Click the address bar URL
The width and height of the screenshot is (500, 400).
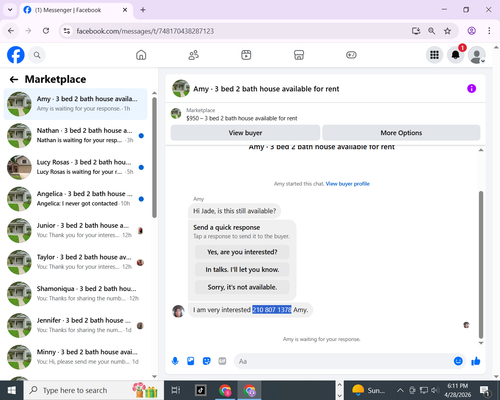click(x=145, y=31)
